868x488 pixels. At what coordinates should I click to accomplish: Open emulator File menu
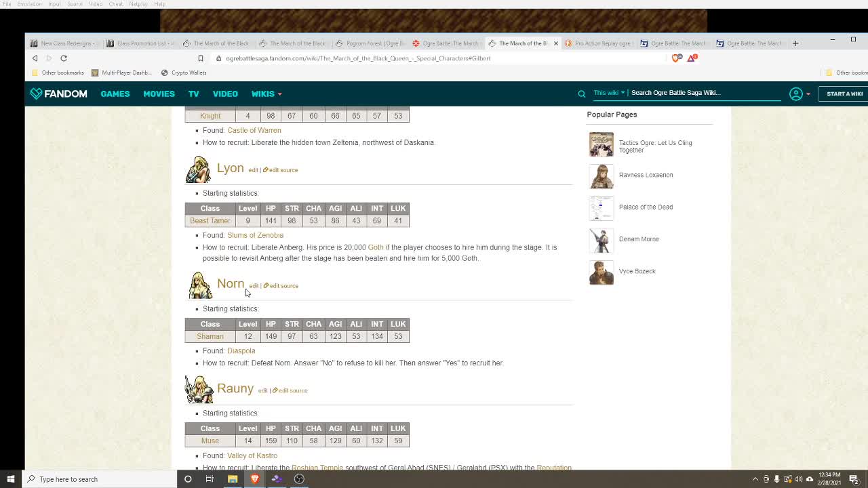[7, 4]
